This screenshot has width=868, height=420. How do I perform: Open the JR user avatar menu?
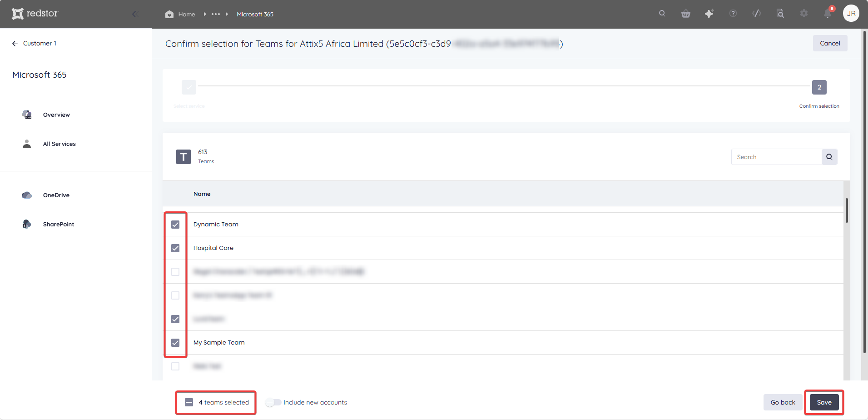[x=851, y=13]
